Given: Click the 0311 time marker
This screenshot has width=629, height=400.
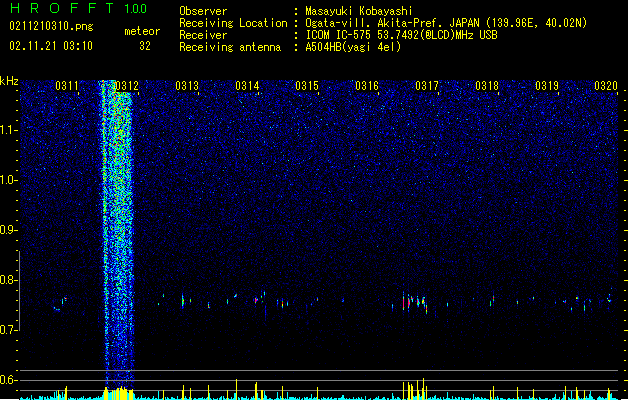Looking at the screenshot, I should pos(67,86).
